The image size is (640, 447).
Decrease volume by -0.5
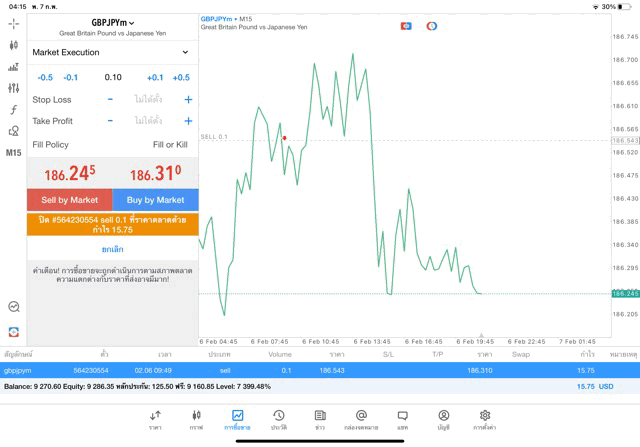click(45, 77)
